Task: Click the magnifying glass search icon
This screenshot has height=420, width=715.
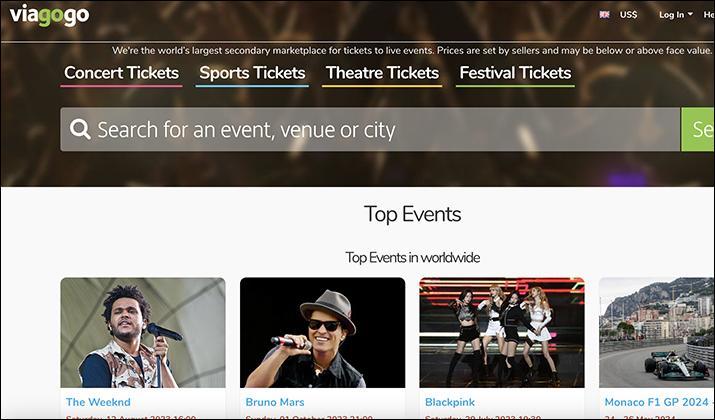Action: (x=80, y=130)
